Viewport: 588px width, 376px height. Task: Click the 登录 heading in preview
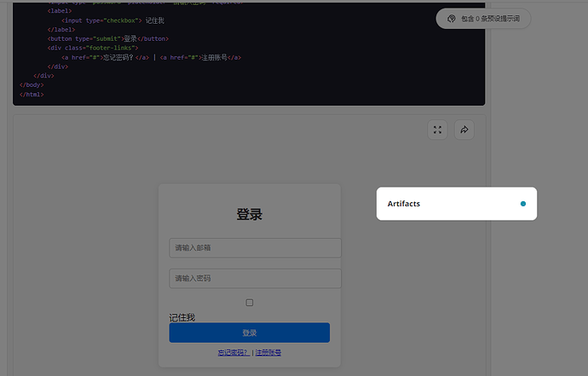250,214
